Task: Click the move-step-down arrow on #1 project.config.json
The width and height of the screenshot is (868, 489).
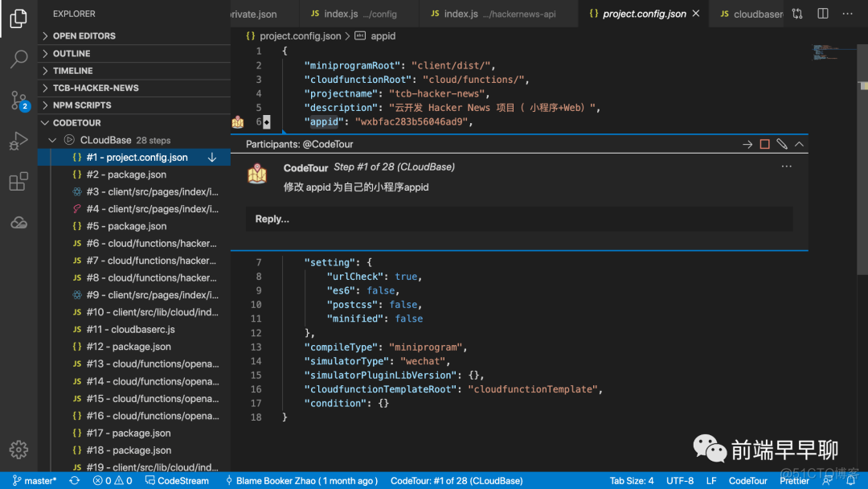Action: coord(212,158)
